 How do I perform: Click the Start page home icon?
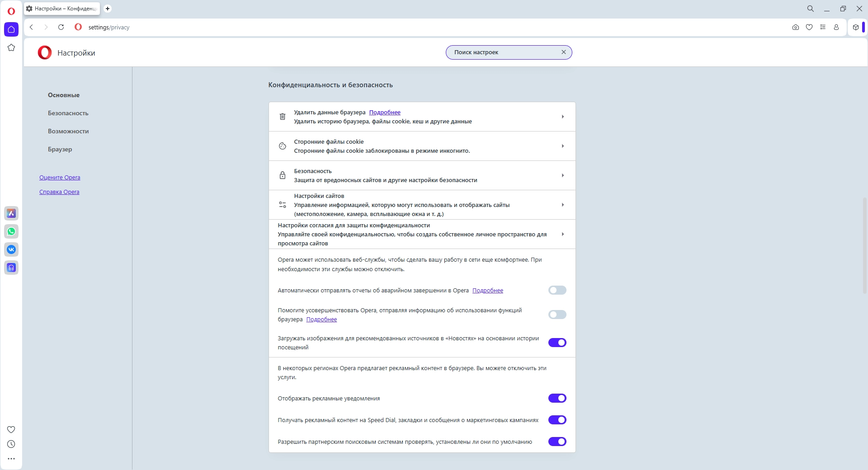(x=11, y=29)
